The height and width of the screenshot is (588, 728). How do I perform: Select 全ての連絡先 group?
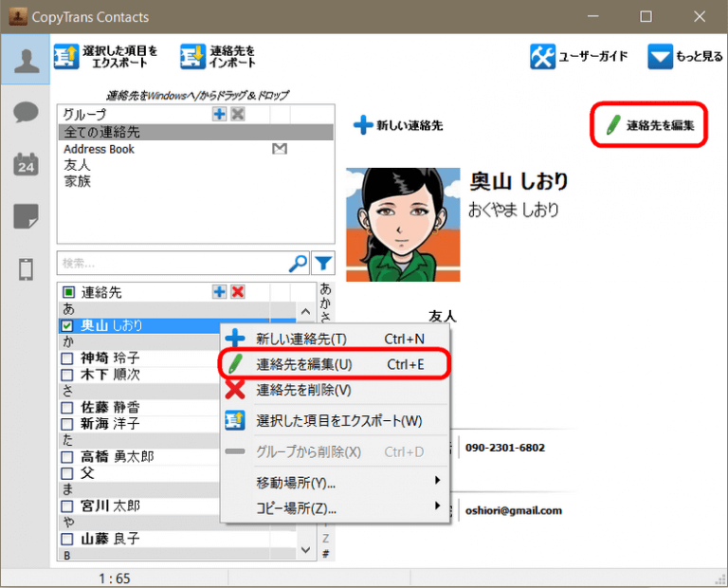pos(195,132)
